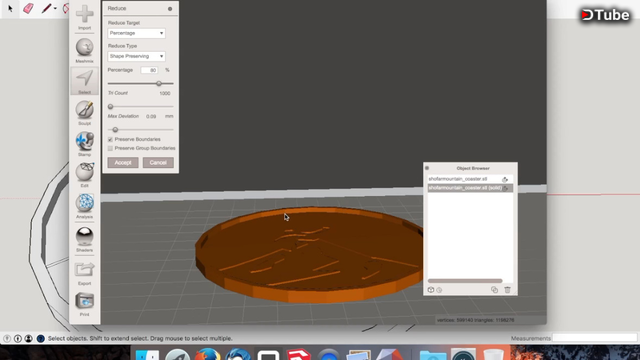Open the Analysis tool
Screen dimensions: 640x360
click(x=84, y=206)
